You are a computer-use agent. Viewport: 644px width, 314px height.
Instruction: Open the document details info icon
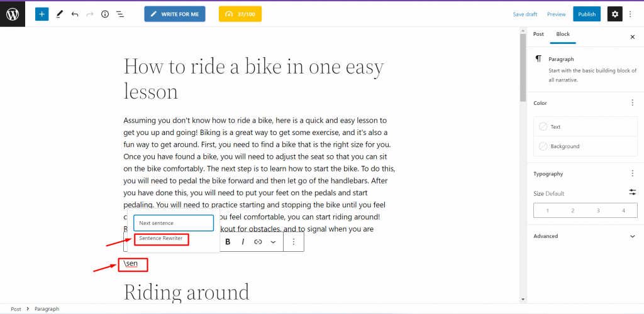(105, 14)
